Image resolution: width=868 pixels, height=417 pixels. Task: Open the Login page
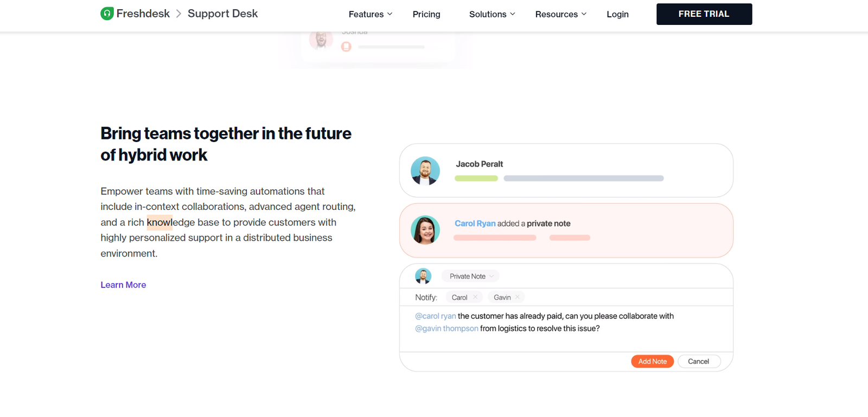point(617,14)
